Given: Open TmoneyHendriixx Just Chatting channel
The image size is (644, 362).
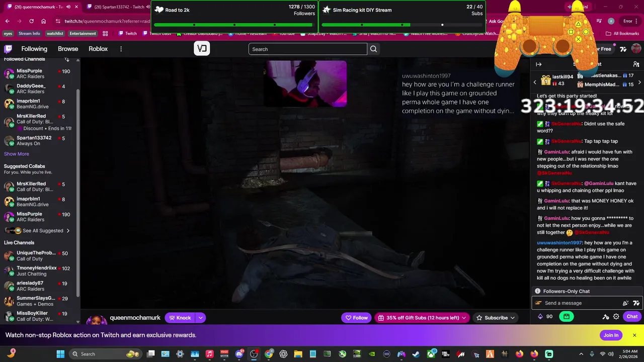Looking at the screenshot, I should tap(38, 271).
